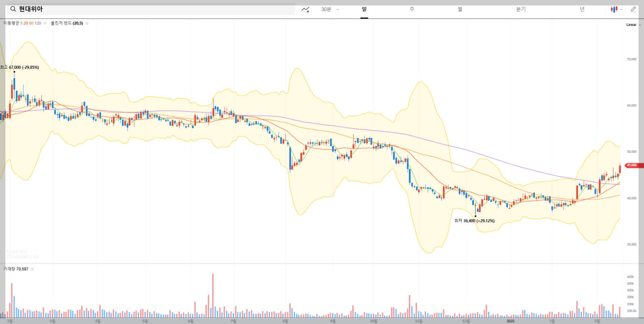Open the candlestick chart type dropdown

pyautogui.click(x=617, y=9)
